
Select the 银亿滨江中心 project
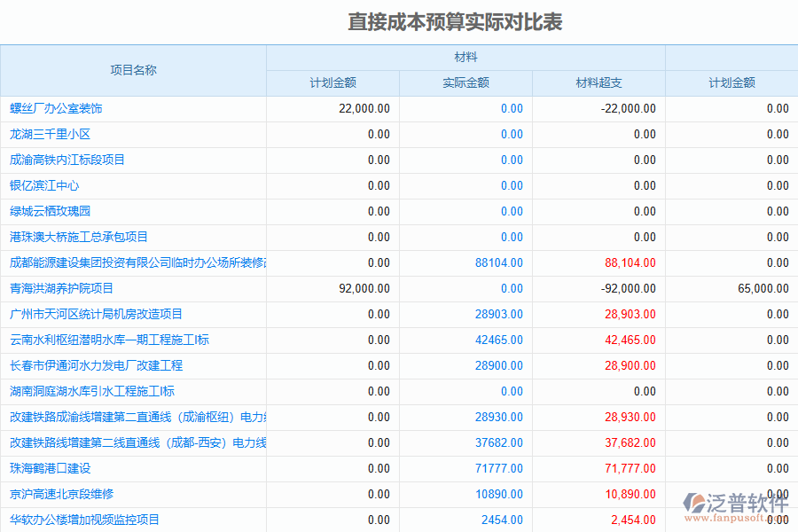[x=44, y=185]
